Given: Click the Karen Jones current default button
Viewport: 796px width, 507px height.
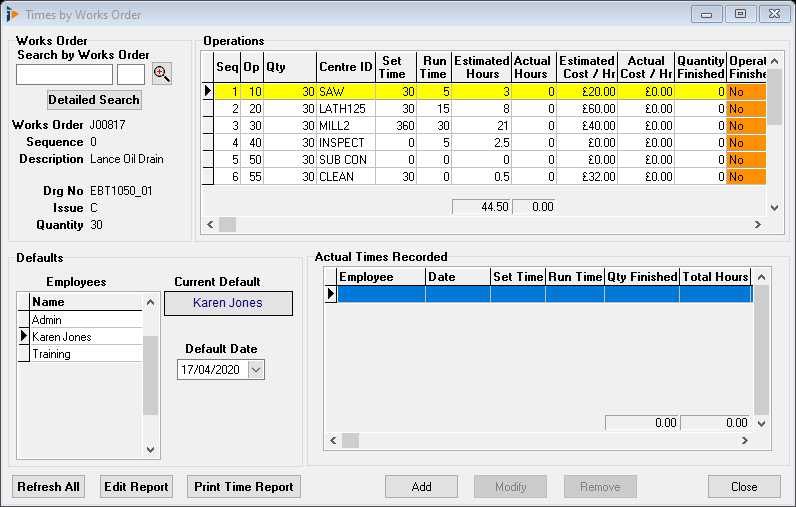Looking at the screenshot, I should 228,303.
